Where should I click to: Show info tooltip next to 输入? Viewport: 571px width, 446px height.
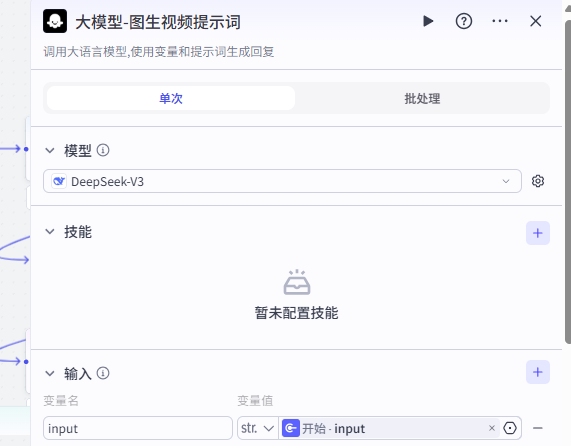(103, 373)
